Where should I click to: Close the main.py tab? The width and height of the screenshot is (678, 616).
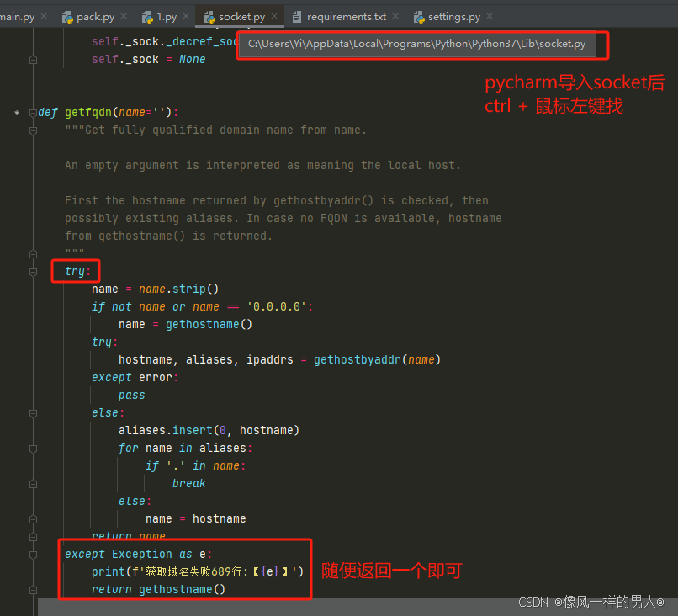click(x=44, y=17)
